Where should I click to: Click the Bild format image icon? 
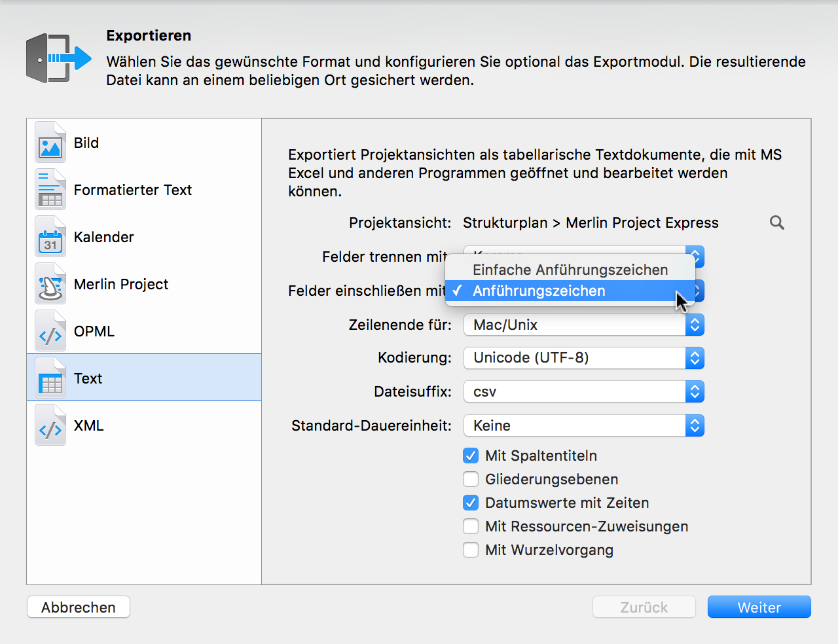[50, 143]
